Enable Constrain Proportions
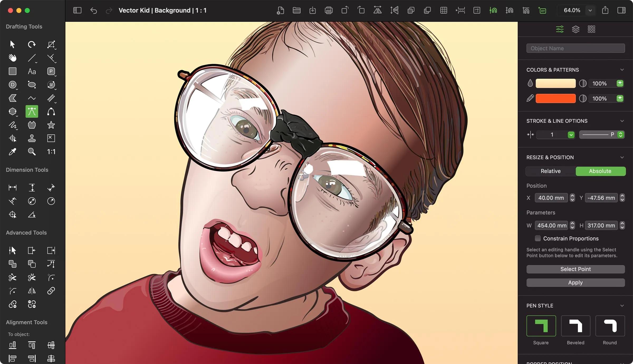This screenshot has height=364, width=633. click(537, 238)
